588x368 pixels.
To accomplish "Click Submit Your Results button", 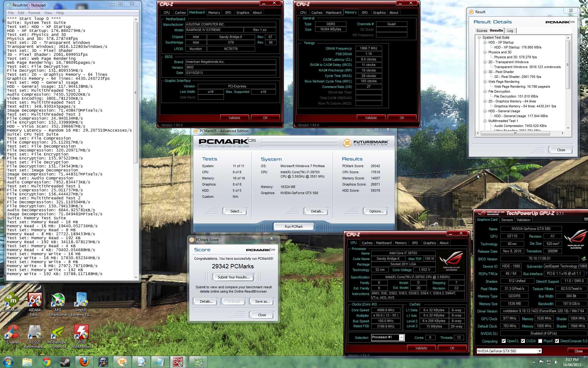I will coord(233,277).
